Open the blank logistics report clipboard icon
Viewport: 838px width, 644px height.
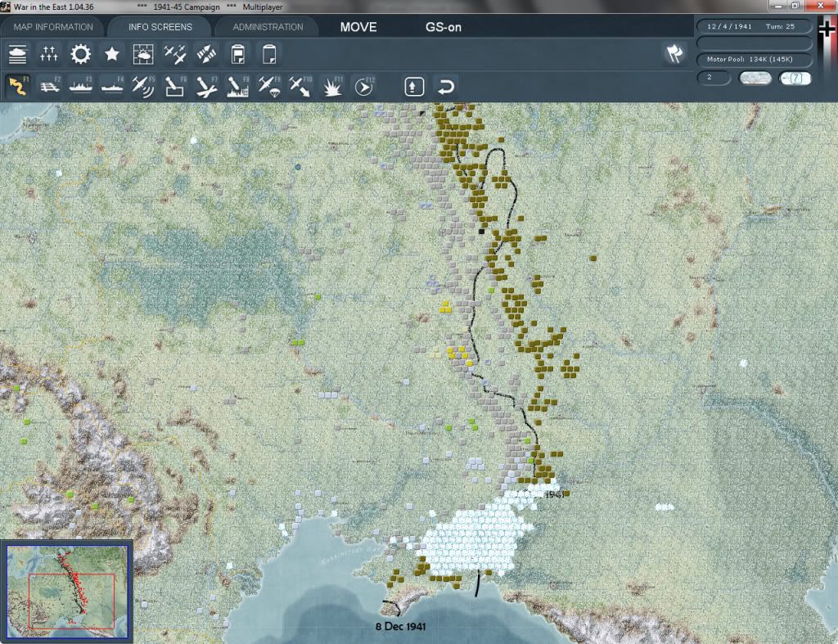point(269,54)
